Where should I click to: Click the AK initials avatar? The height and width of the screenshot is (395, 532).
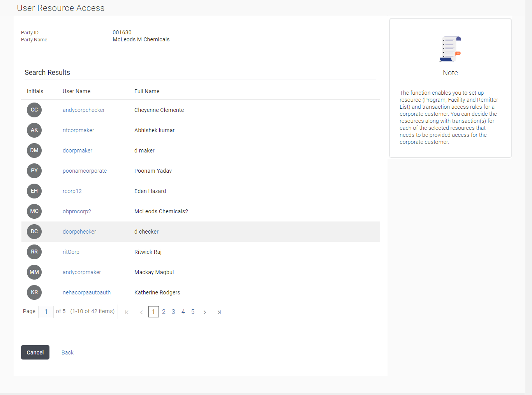pyautogui.click(x=34, y=130)
